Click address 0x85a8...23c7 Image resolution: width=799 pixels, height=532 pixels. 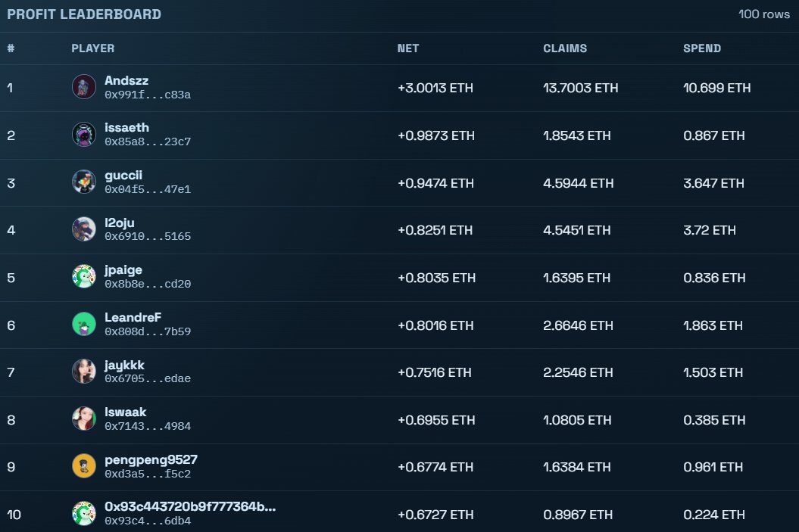[x=148, y=142]
